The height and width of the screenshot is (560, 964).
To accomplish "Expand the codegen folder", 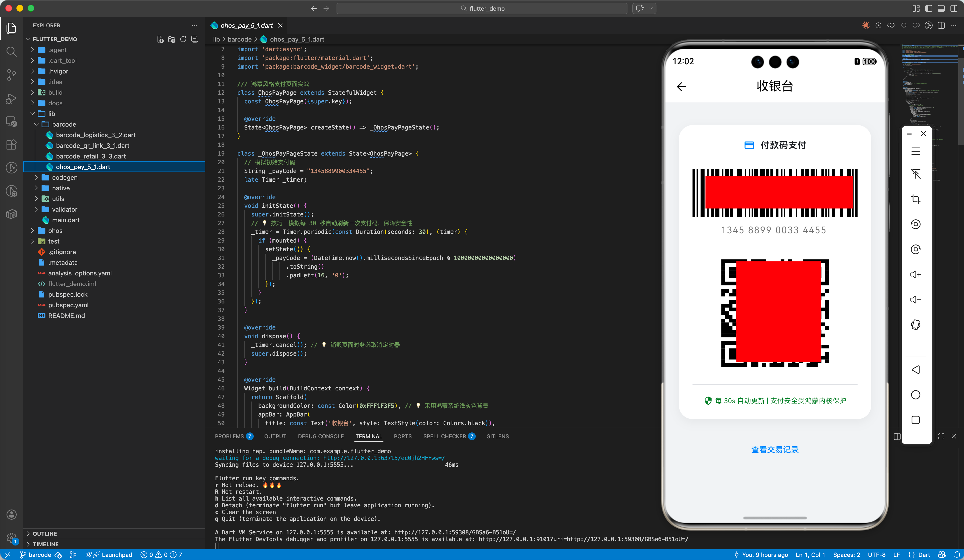I will click(65, 178).
